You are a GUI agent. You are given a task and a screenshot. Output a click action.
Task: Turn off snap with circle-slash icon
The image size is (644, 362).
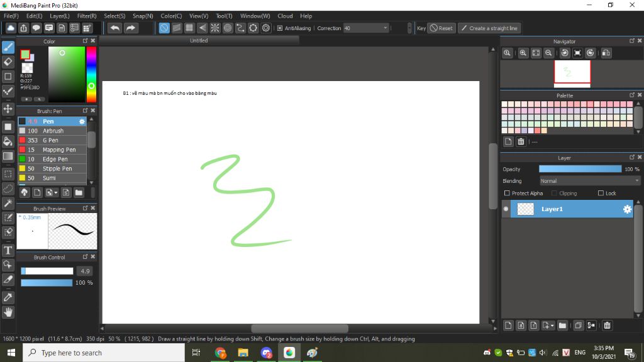point(164,28)
